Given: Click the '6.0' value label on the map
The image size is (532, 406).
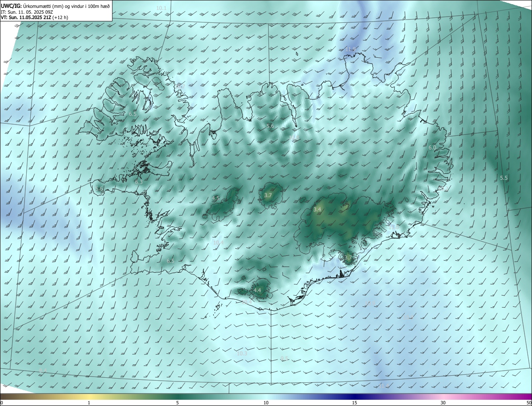Looking at the screenshot, I should (432, 148).
